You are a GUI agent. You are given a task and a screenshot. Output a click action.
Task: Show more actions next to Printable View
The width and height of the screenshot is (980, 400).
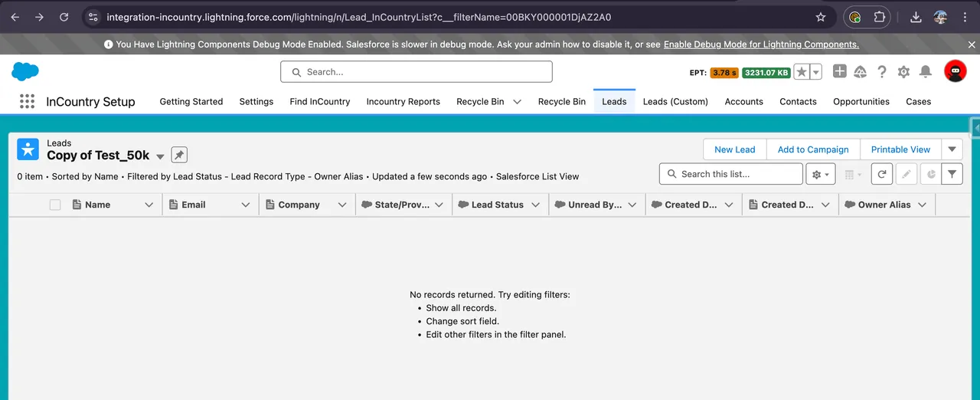pos(952,149)
